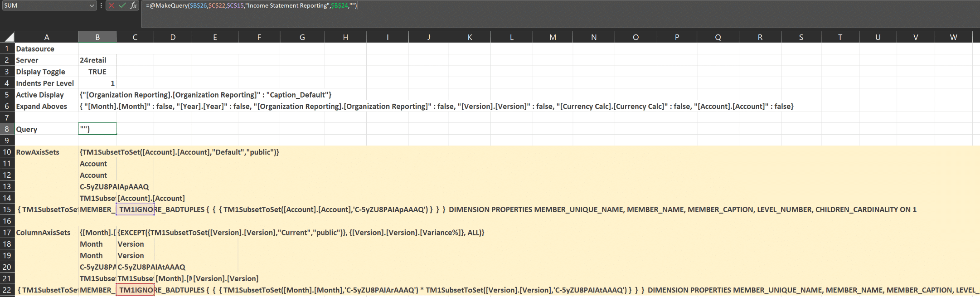Open Insert Function dialog via fx icon
The height and width of the screenshot is (297, 980).
pyautogui.click(x=133, y=5)
